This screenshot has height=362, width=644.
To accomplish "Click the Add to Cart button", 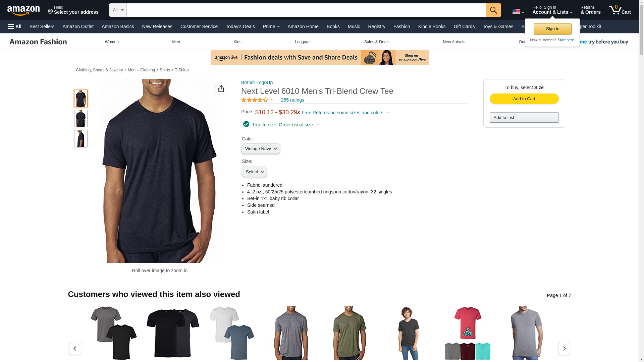I will point(524,99).
